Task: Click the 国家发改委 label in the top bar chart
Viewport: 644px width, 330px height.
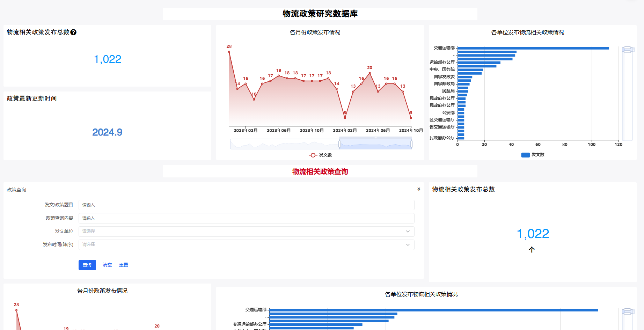Action: click(x=444, y=77)
